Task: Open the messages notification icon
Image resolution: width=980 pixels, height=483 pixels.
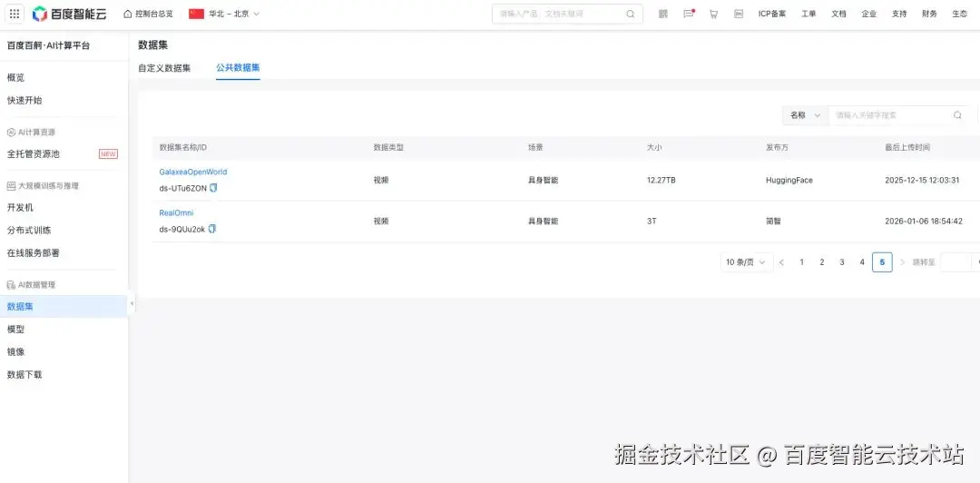Action: pos(688,14)
